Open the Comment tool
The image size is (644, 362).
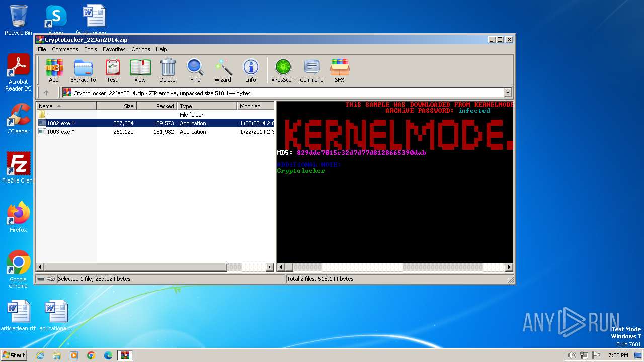tap(311, 70)
